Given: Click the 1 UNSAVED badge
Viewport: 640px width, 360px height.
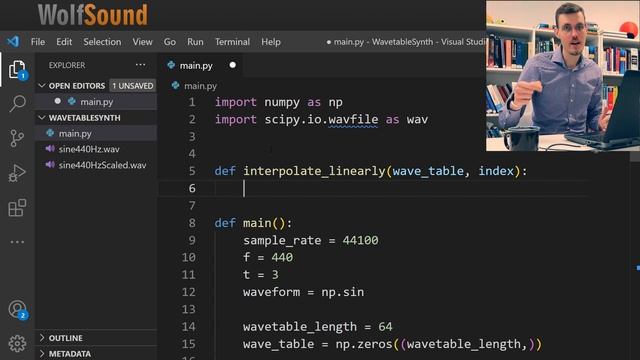Looking at the screenshot, I should pos(133,86).
